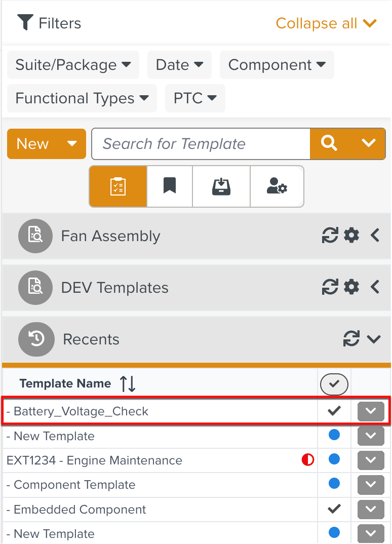The width and height of the screenshot is (392, 544).
Task: Open the bookmarked templates view
Action: 170,186
